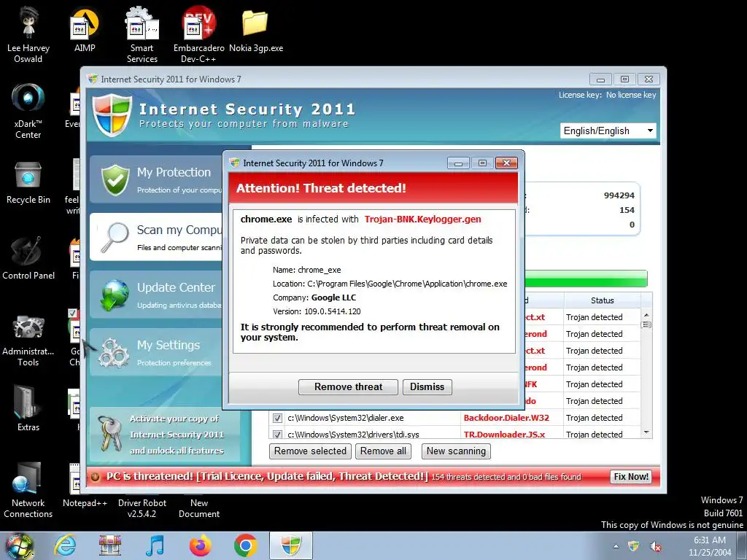Select the TR.Downloader.JS.x threat name
Viewport: 747px width, 560px height.
(x=504, y=435)
